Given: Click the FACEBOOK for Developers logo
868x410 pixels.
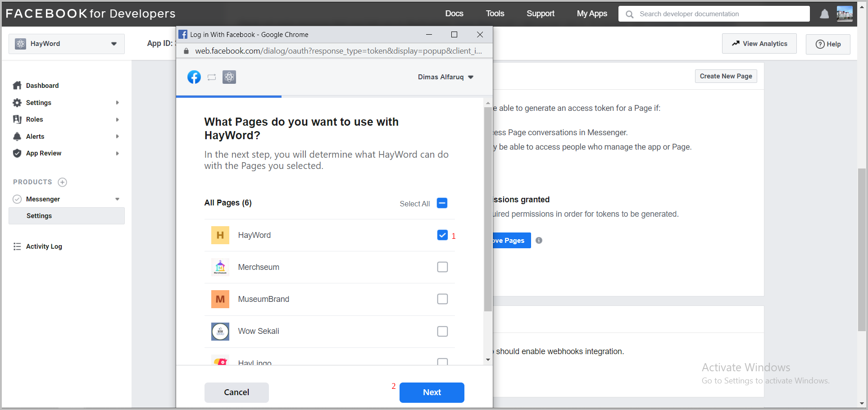Looking at the screenshot, I should point(91,14).
